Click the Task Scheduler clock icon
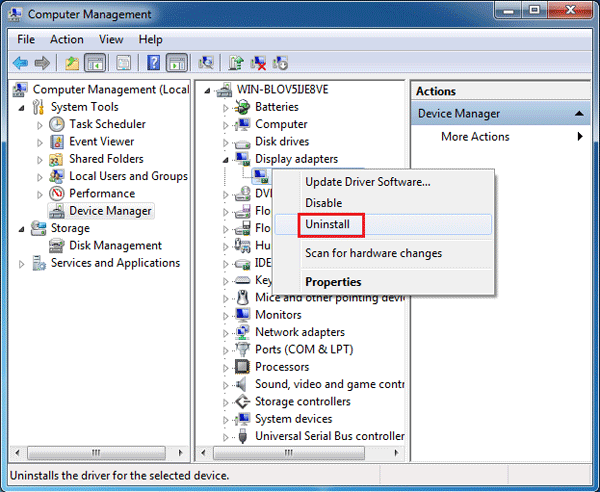Screen dimensions: 600x492 [x=57, y=124]
